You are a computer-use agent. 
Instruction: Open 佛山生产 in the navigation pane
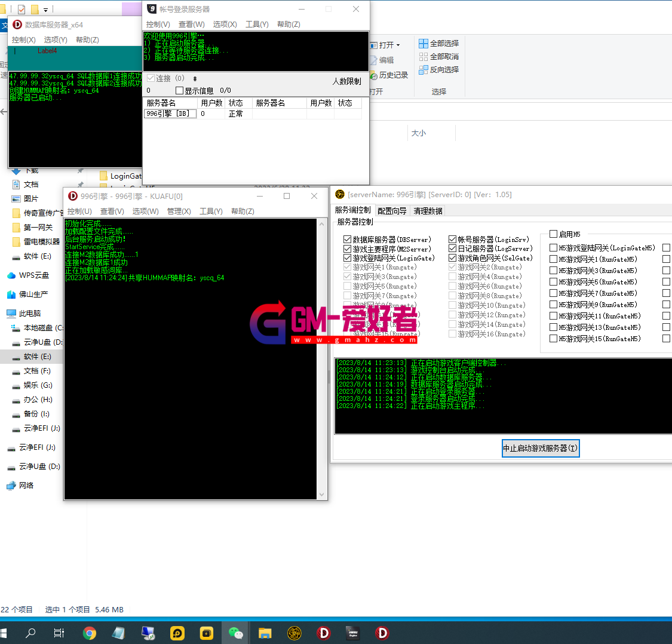[x=33, y=295]
